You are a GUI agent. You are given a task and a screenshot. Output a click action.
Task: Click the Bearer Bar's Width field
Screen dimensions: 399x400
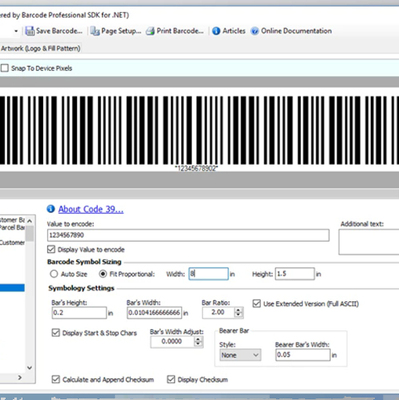(303, 355)
